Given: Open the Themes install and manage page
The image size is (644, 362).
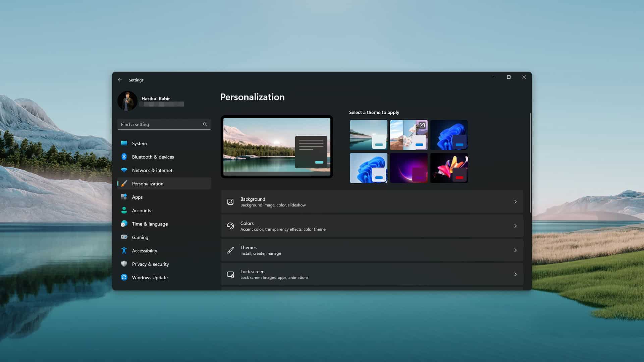Looking at the screenshot, I should click(x=372, y=250).
